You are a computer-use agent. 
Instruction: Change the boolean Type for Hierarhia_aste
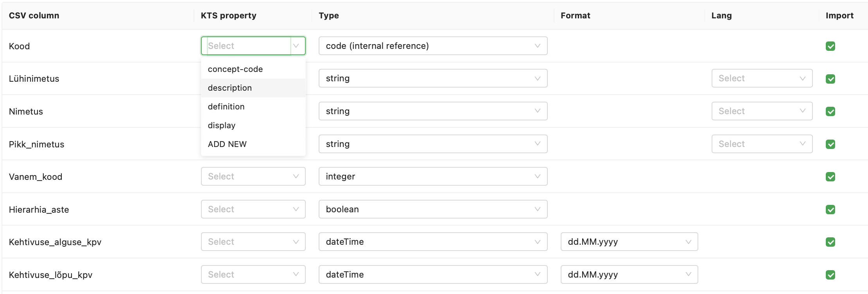432,210
